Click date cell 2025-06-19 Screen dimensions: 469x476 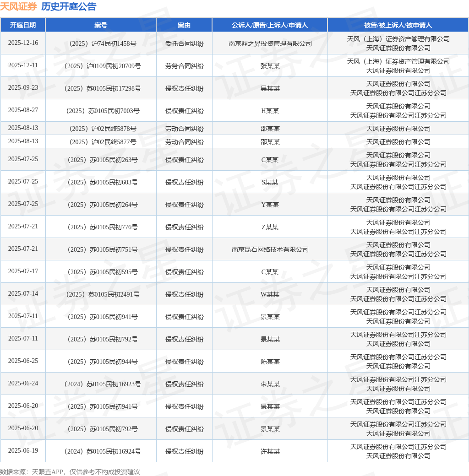click(x=23, y=450)
